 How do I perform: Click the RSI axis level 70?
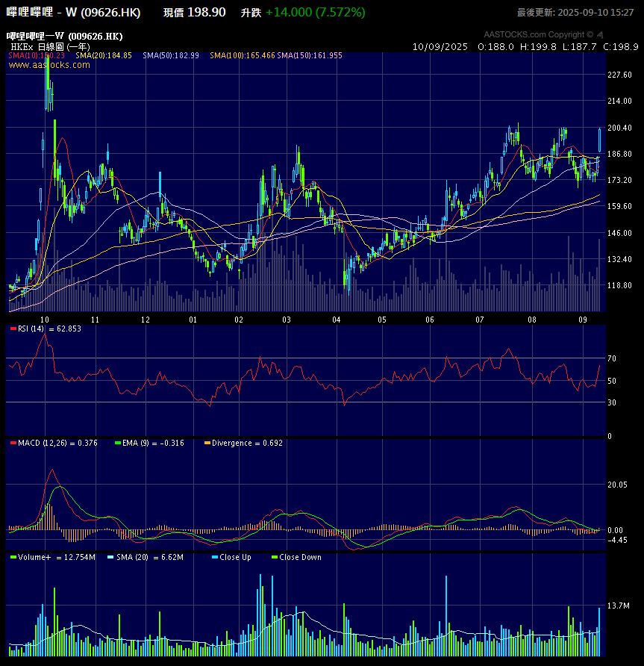(x=612, y=359)
